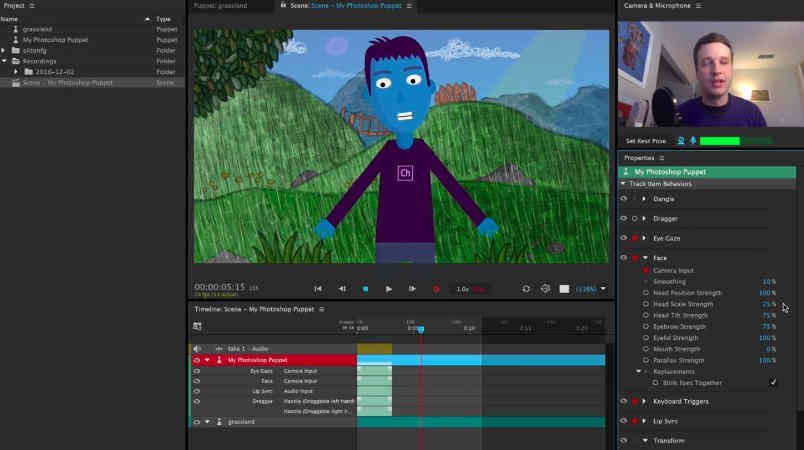Click the puppet icon on My Photoshop Puppet track
The image size is (804, 450).
click(x=219, y=360)
